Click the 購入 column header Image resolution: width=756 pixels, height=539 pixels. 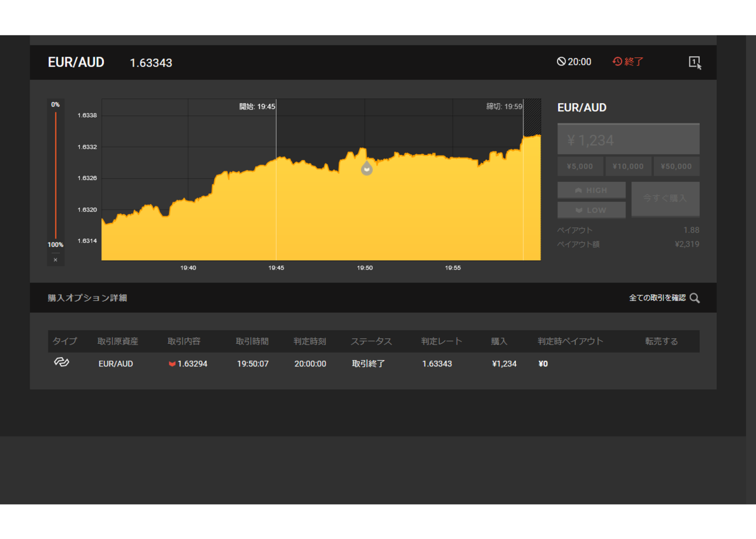pyautogui.click(x=500, y=341)
